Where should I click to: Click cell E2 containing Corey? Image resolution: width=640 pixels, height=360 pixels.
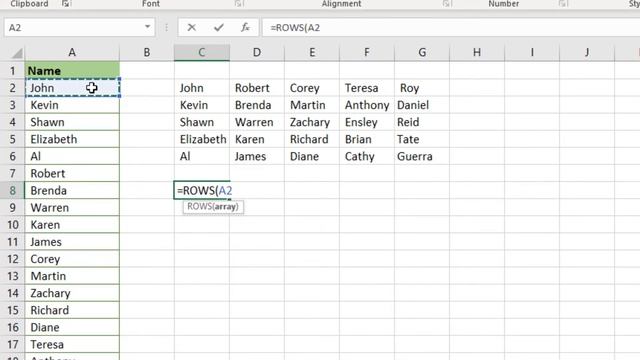[312, 88]
